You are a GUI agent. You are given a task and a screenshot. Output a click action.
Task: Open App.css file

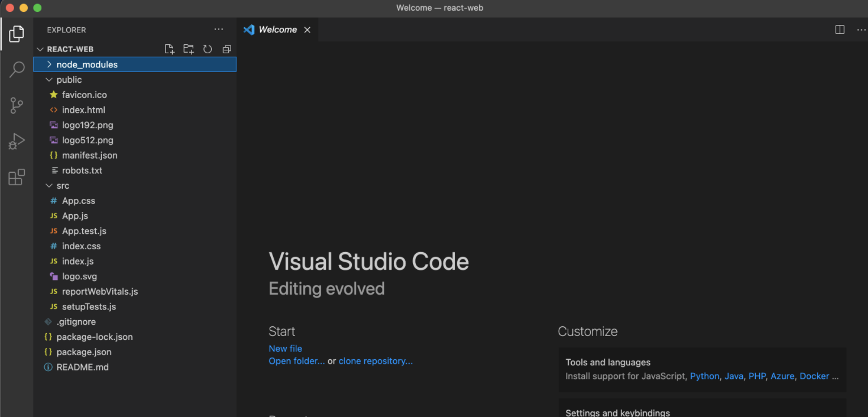tap(135, 201)
